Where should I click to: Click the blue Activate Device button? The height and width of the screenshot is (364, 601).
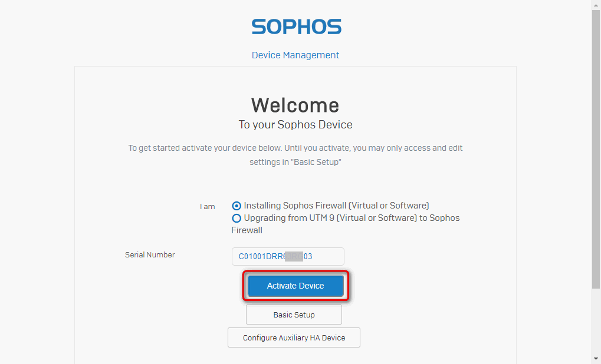(x=295, y=286)
